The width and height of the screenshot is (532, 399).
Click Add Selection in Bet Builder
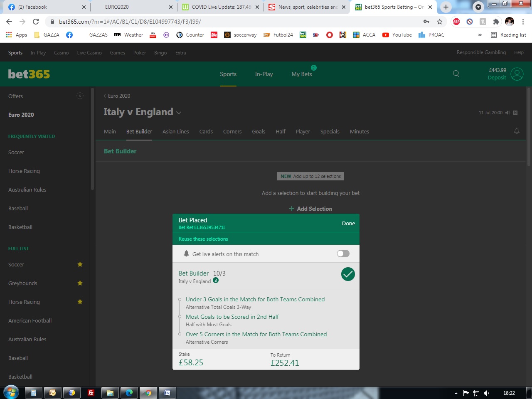(x=310, y=209)
